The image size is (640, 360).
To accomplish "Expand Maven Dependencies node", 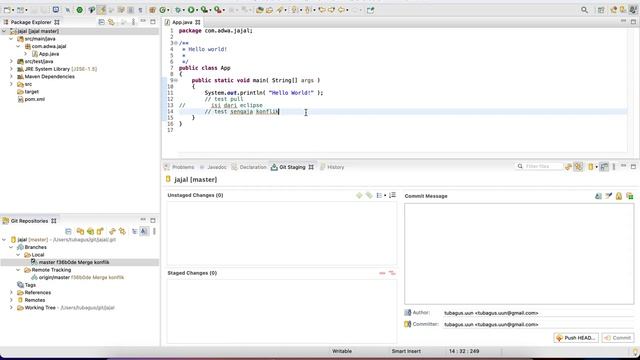I will pos(11,76).
